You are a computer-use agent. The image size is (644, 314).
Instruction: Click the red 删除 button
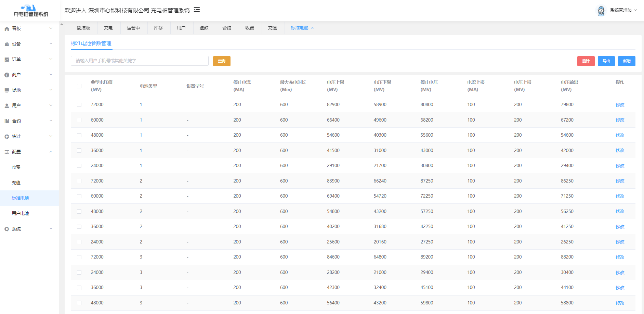point(586,61)
